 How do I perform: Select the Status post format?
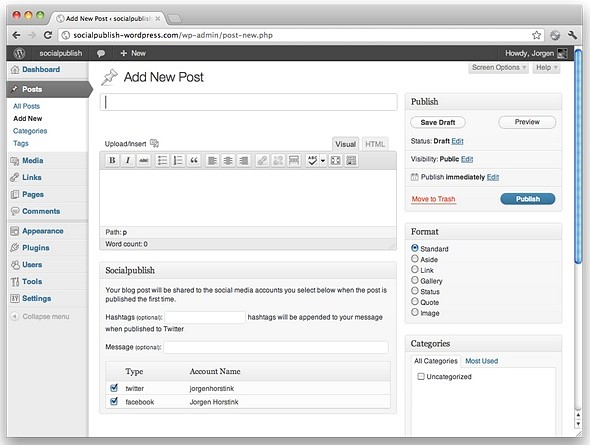[x=415, y=291]
